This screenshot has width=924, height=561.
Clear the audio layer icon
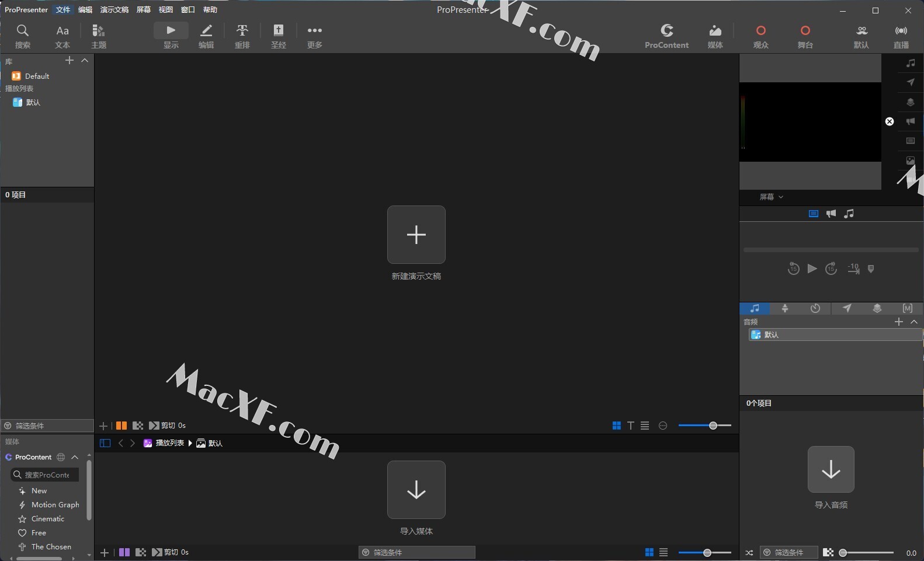point(911,62)
